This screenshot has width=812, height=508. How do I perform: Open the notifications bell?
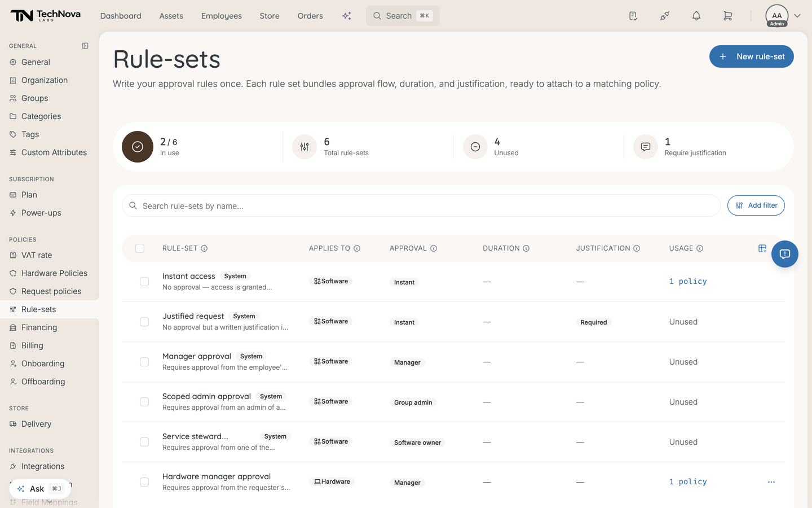point(696,16)
